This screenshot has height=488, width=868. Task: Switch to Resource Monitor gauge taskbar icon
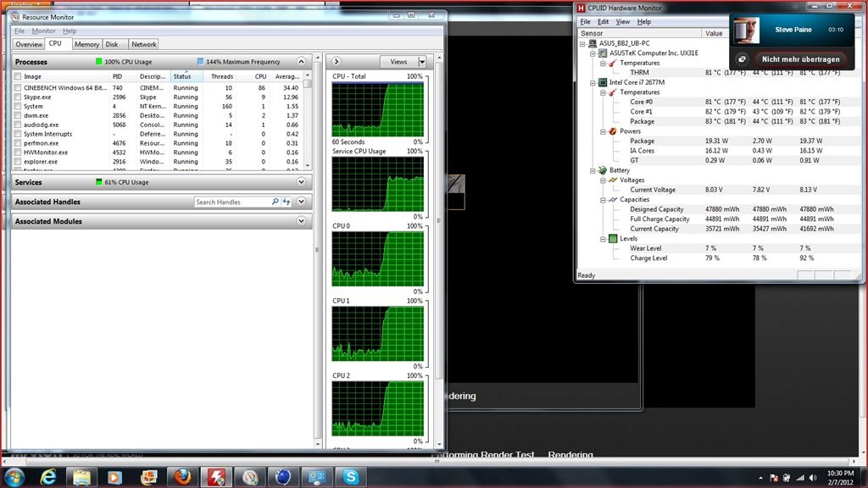click(x=250, y=477)
